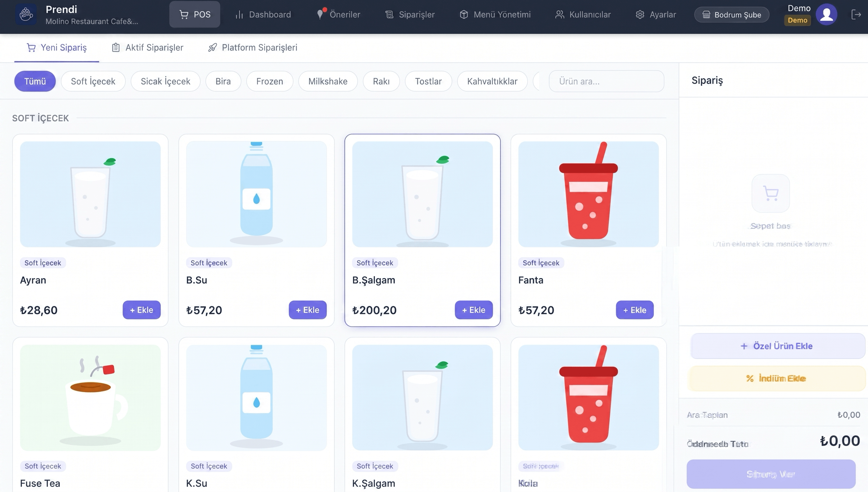This screenshot has width=868, height=492.
Task: Switch to the Platform Siparişleri tab
Action: click(x=253, y=48)
